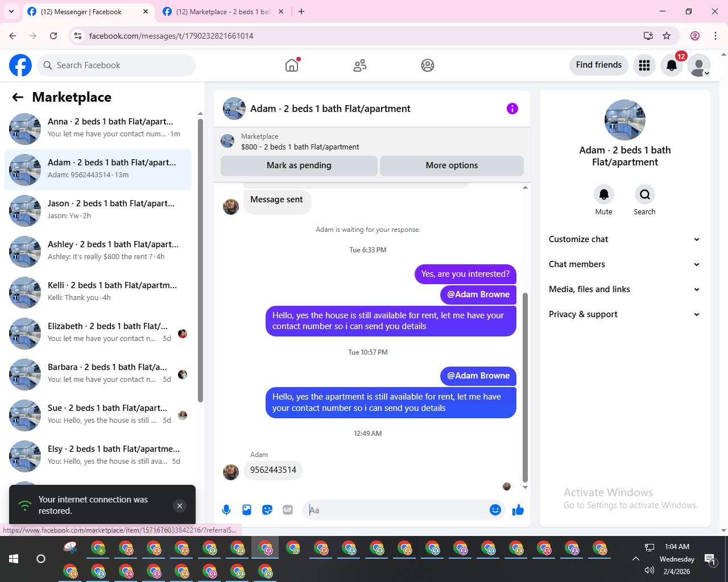Open Barbara's 2 beds conversation
The image size is (728, 582).
tap(98, 375)
